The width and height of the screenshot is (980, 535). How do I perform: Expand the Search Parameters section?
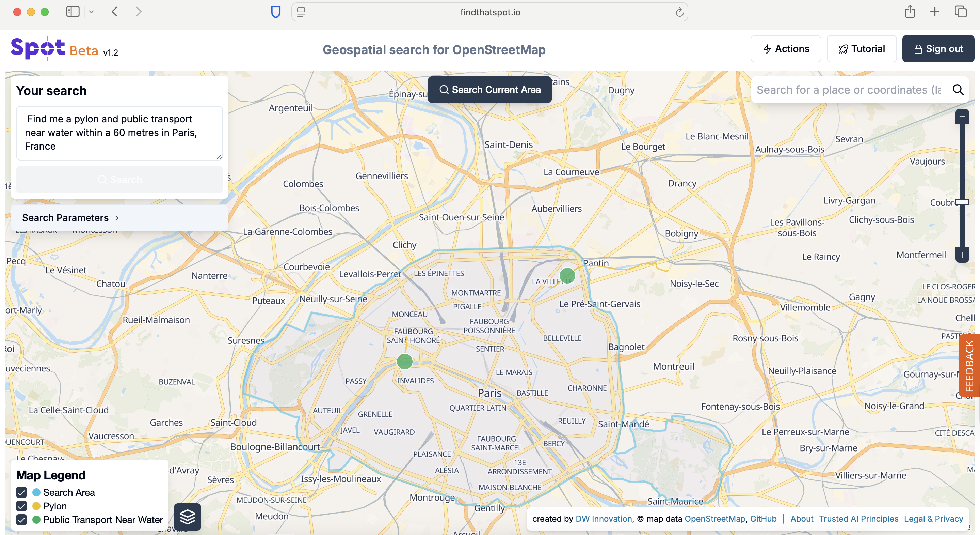[70, 218]
